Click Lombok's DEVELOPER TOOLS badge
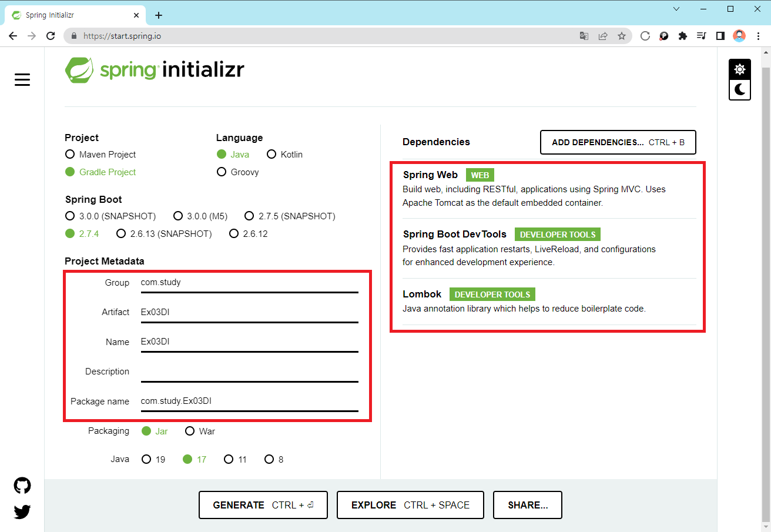The width and height of the screenshot is (771, 532). (492, 295)
